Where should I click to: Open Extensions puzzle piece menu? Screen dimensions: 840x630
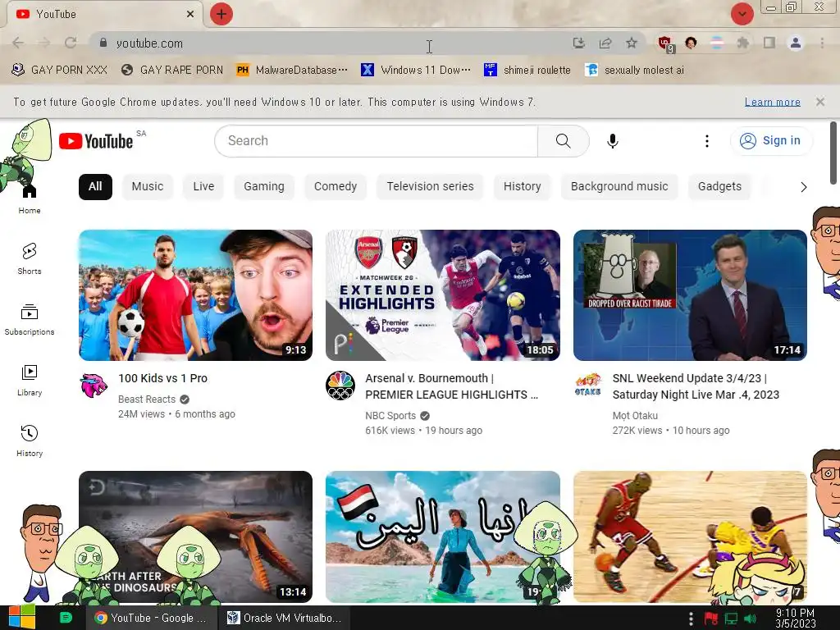pos(742,43)
